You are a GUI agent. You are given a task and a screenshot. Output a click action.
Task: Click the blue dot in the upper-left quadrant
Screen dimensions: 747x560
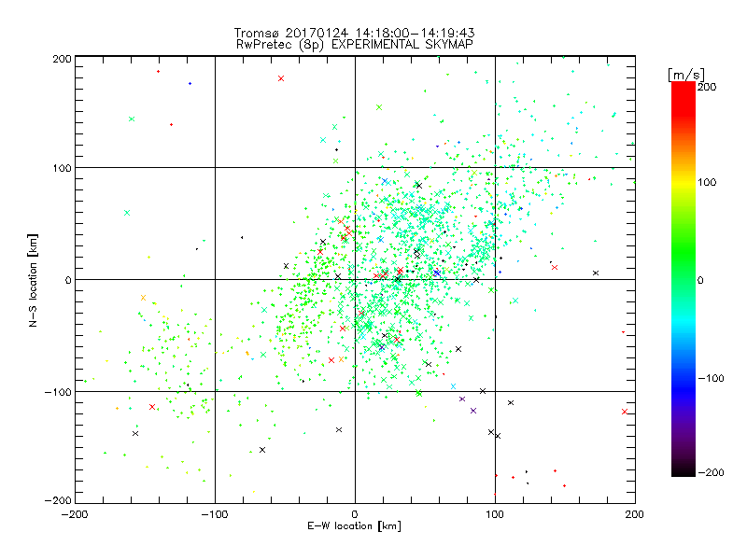(190, 84)
